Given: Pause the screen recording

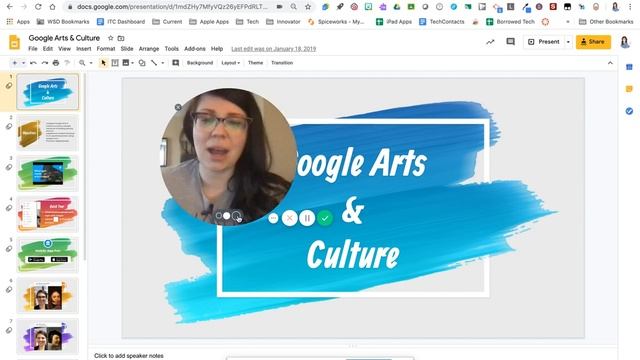Looking at the screenshot, I should (307, 218).
